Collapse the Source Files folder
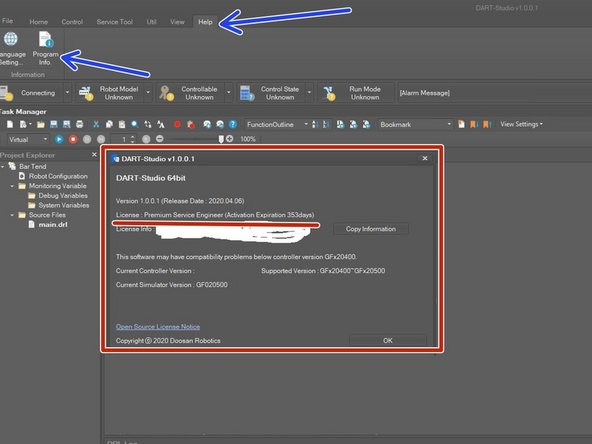The image size is (592, 444). pos(12,215)
